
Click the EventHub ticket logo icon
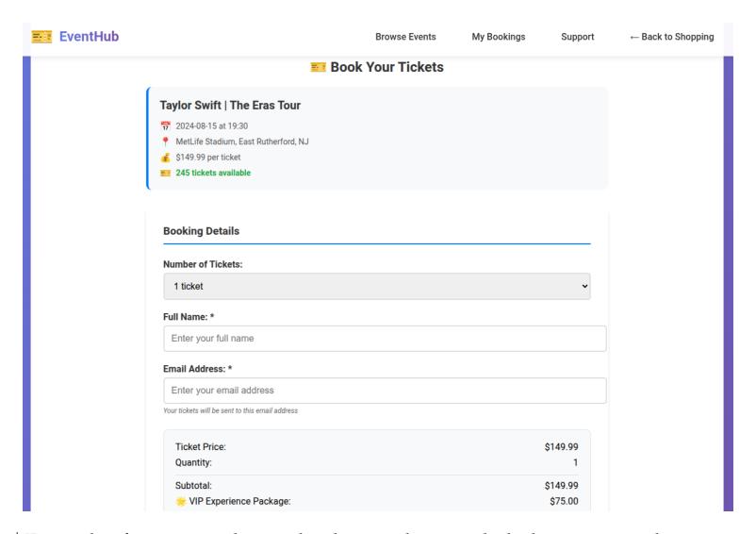(41, 37)
